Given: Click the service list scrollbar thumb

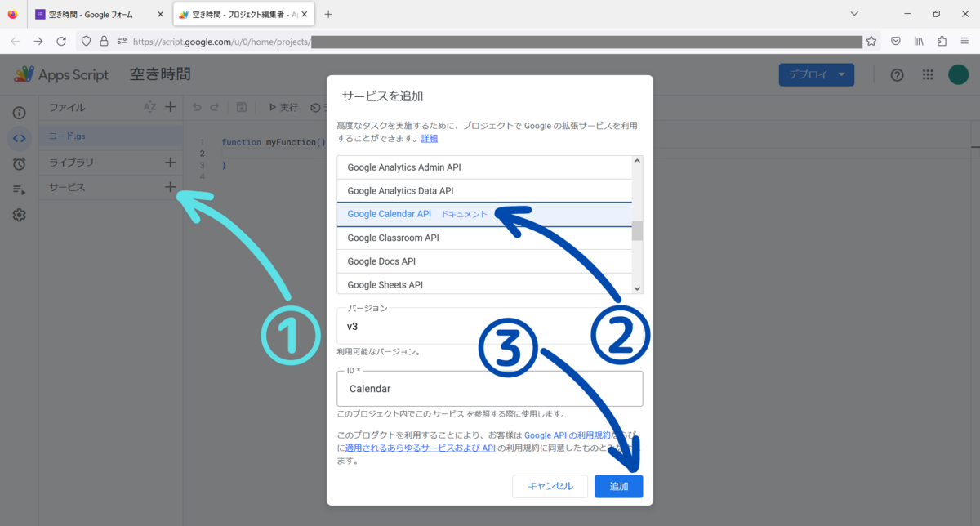Looking at the screenshot, I should coord(637,230).
